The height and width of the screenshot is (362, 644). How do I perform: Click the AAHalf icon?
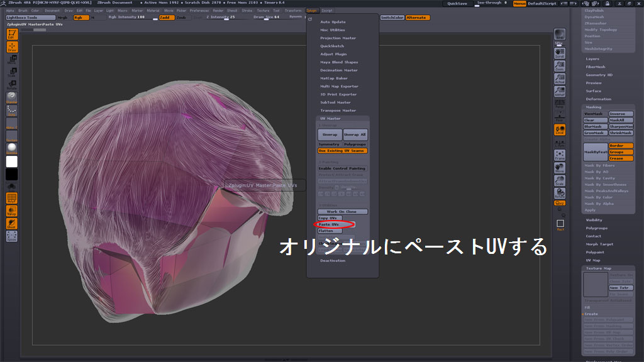pos(559,91)
